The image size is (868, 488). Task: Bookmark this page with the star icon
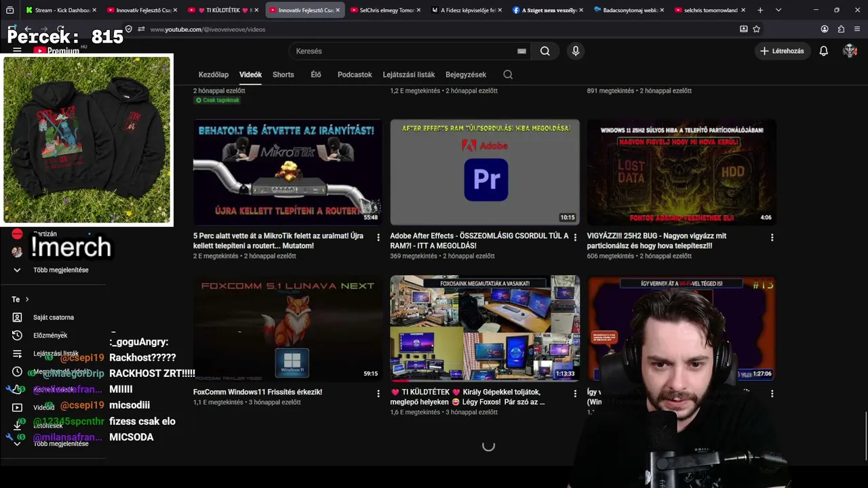click(757, 29)
